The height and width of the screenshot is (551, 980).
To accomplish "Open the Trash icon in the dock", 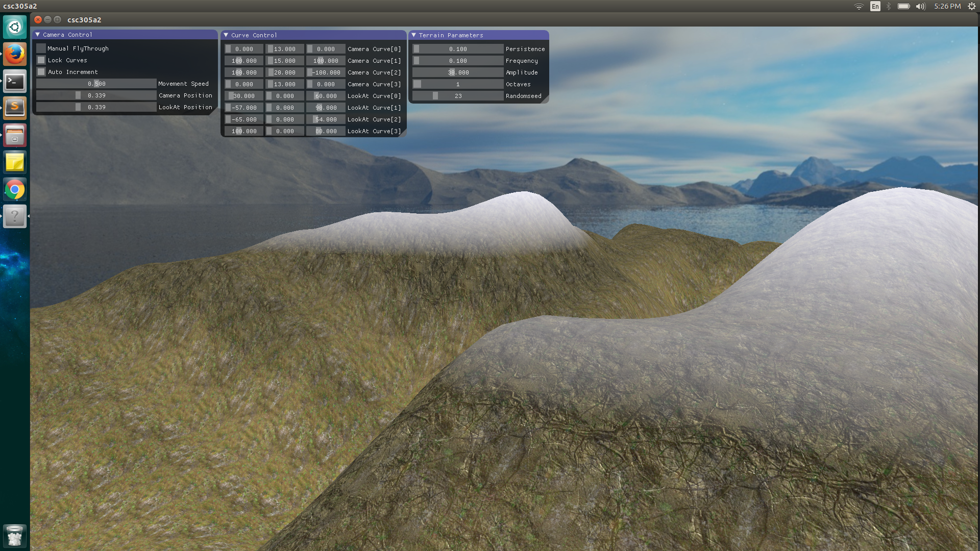I will click(15, 536).
